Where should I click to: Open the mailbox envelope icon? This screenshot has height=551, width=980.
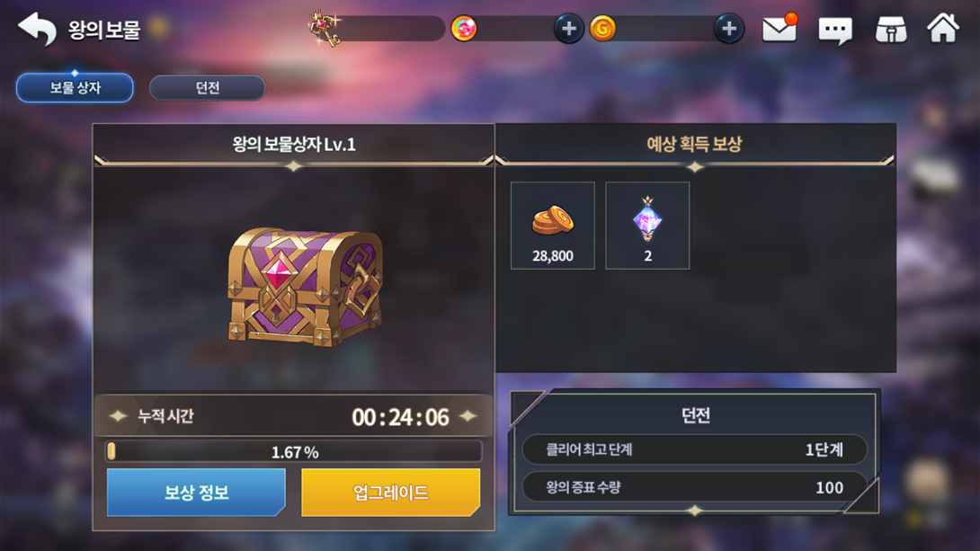coord(780,28)
